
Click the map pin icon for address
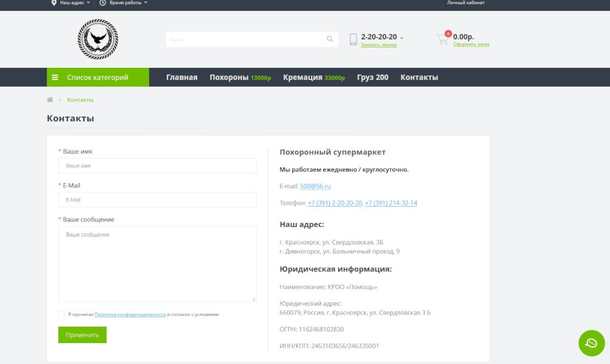(x=54, y=3)
